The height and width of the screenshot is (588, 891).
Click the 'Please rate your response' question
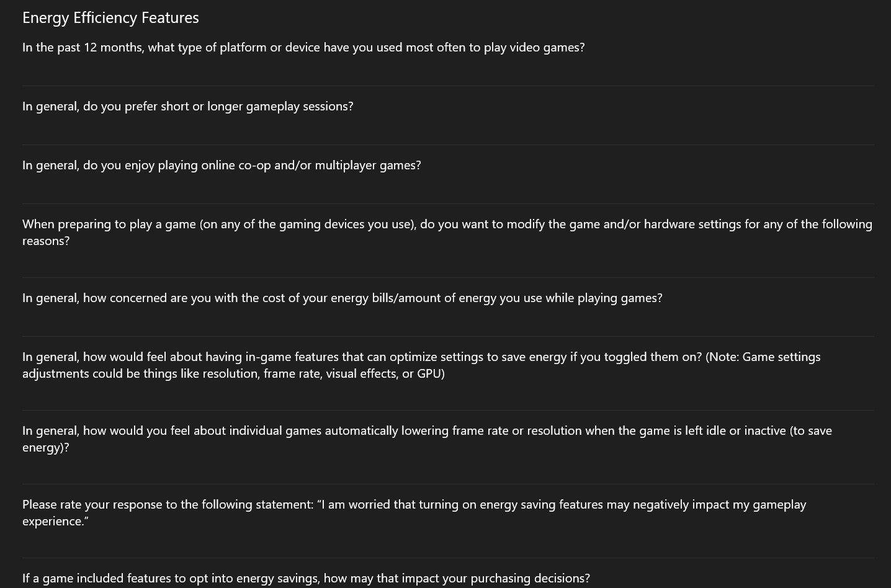[168, 505]
